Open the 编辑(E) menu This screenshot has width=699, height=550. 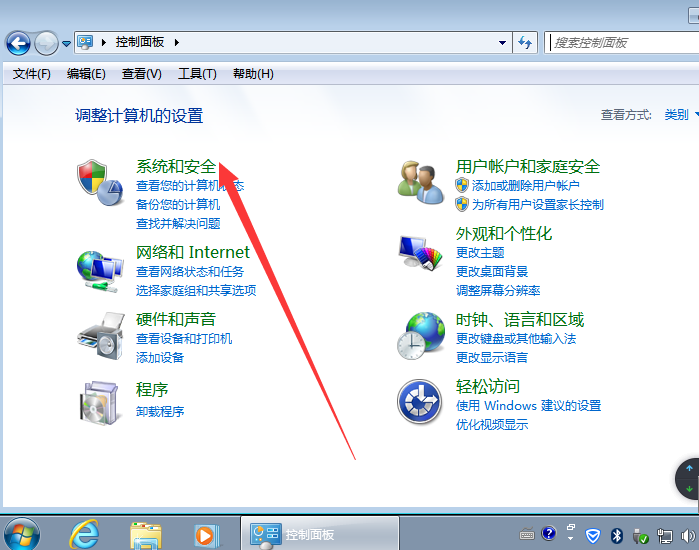(x=86, y=74)
